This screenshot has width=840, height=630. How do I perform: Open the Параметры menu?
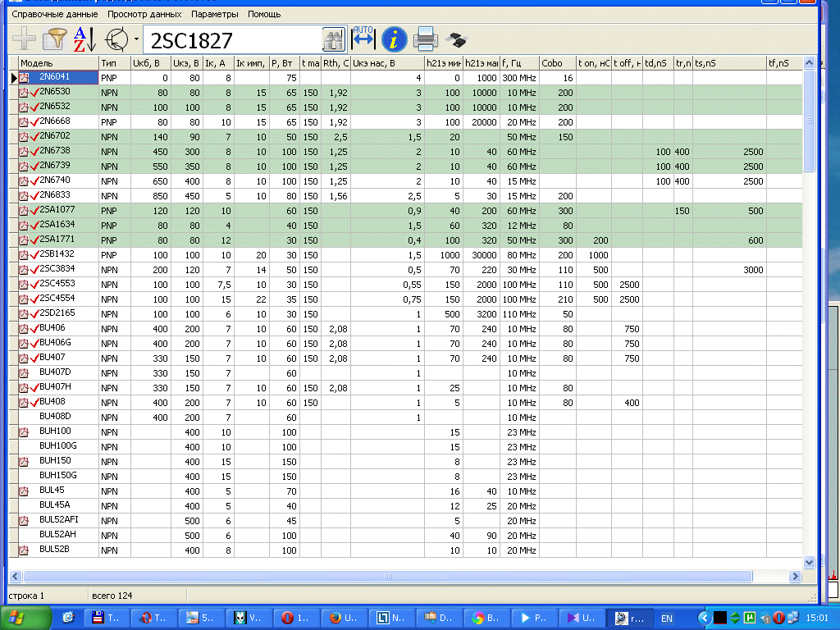coord(214,14)
